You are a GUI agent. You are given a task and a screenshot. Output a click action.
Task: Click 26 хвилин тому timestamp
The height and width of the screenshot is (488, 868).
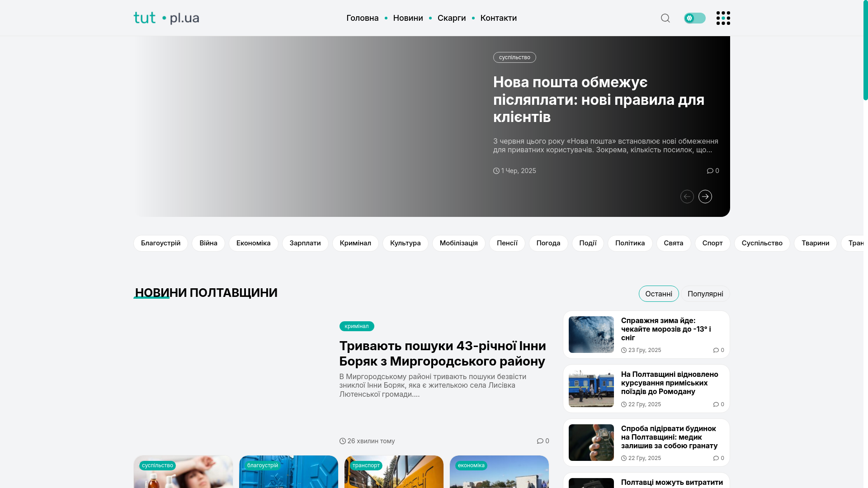click(x=371, y=441)
